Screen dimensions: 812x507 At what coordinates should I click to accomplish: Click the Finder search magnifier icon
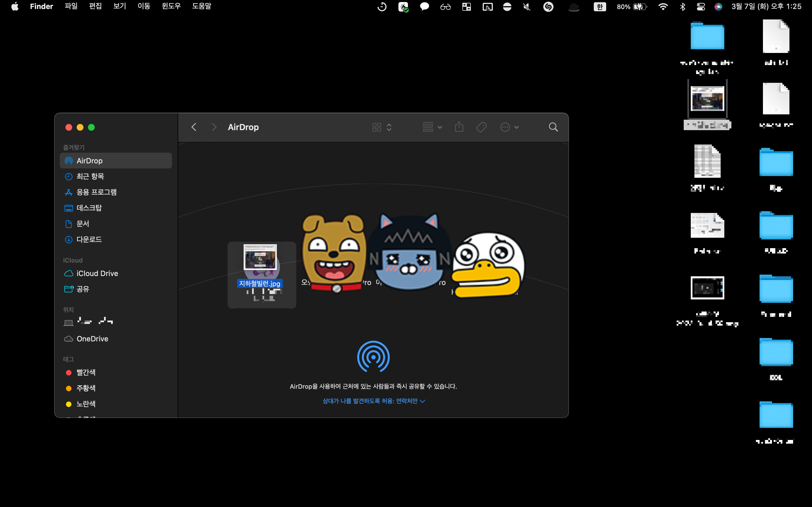point(553,127)
